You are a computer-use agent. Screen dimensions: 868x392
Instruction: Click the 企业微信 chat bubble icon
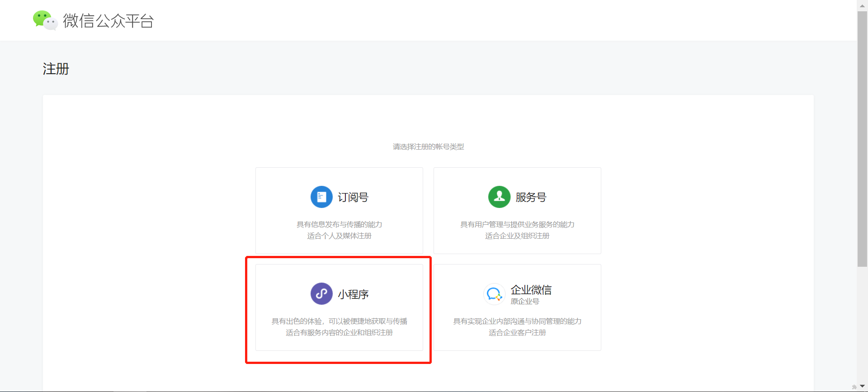[494, 294]
